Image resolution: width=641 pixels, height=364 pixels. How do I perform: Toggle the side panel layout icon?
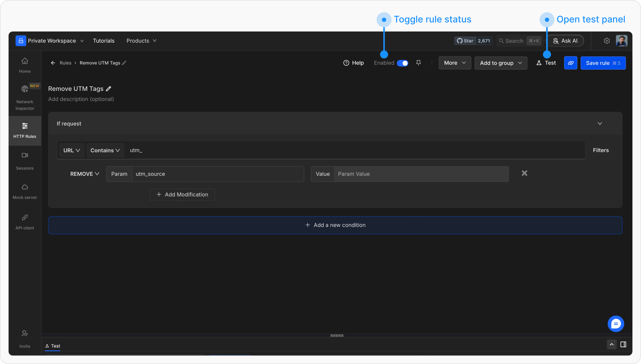coord(623,345)
